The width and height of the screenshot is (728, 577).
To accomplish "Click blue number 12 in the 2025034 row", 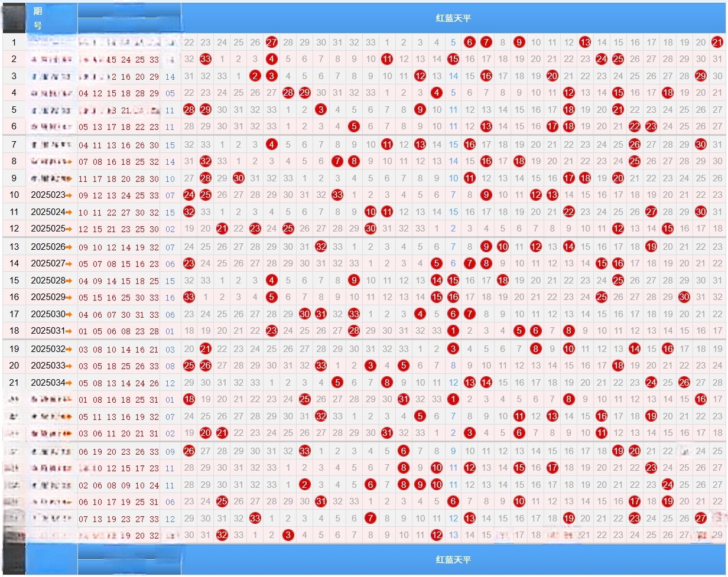I will [170, 383].
